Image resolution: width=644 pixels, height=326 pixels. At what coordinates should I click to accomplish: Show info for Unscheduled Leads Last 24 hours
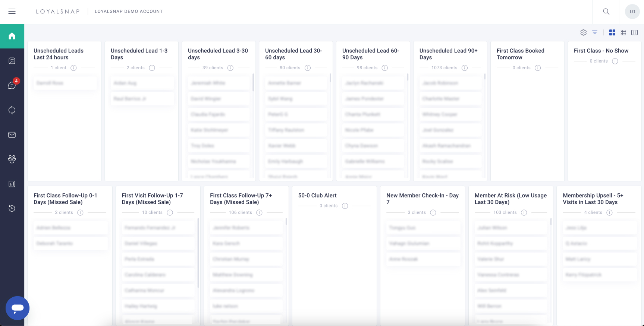click(x=73, y=68)
